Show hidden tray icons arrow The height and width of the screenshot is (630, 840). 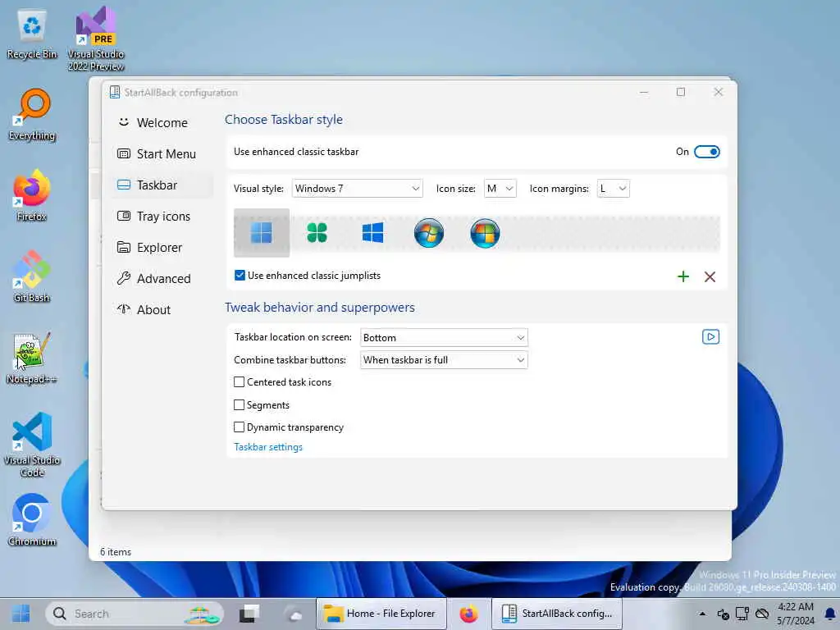[x=702, y=614]
